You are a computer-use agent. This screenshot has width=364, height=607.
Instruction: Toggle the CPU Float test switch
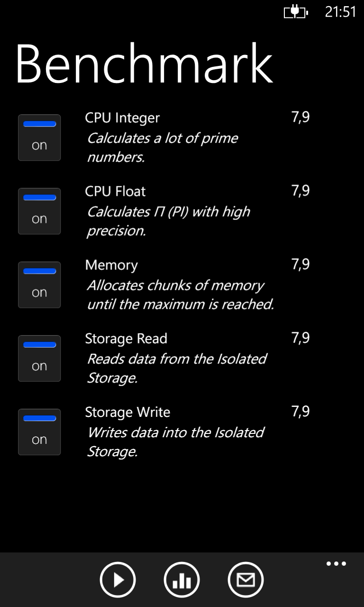tap(39, 211)
